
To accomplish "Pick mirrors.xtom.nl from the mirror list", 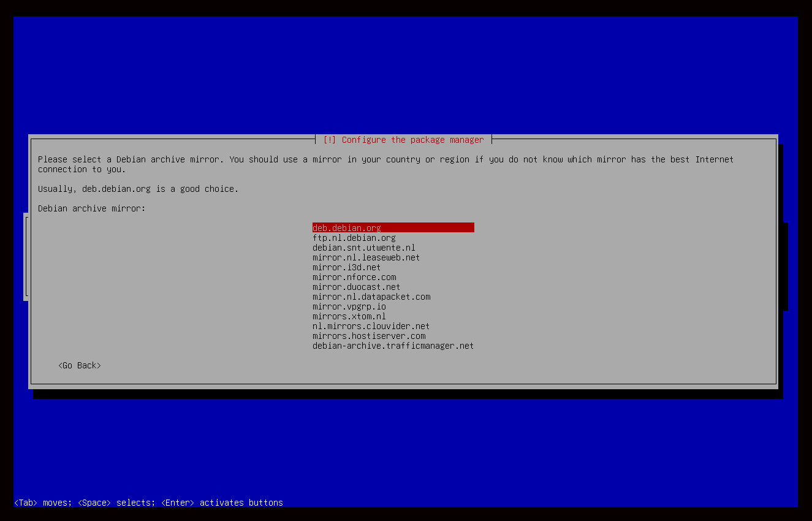I will click(x=349, y=316).
